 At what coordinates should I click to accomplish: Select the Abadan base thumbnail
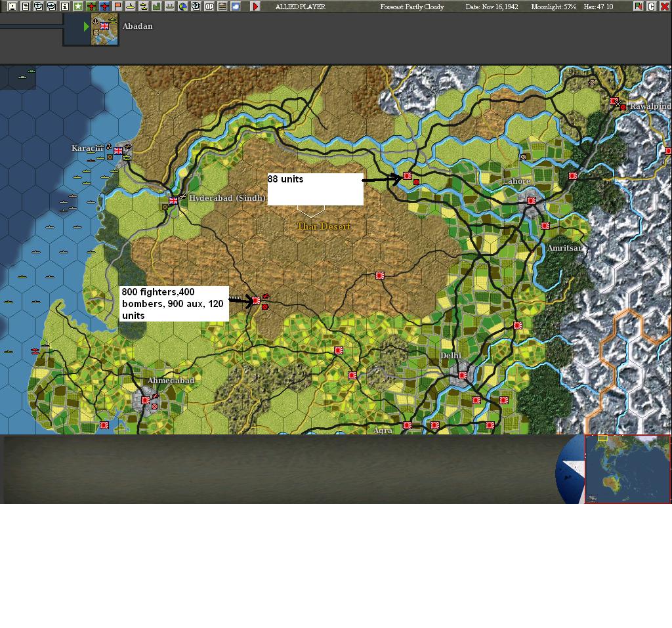pyautogui.click(x=104, y=29)
